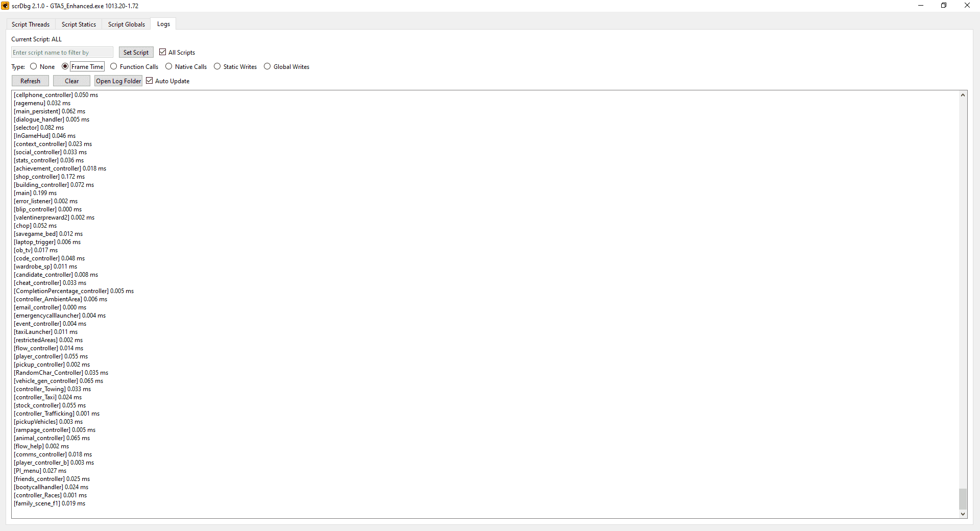Viewport: 980px width, 531px height.
Task: Click the scrollbar up arrow
Action: click(963, 94)
